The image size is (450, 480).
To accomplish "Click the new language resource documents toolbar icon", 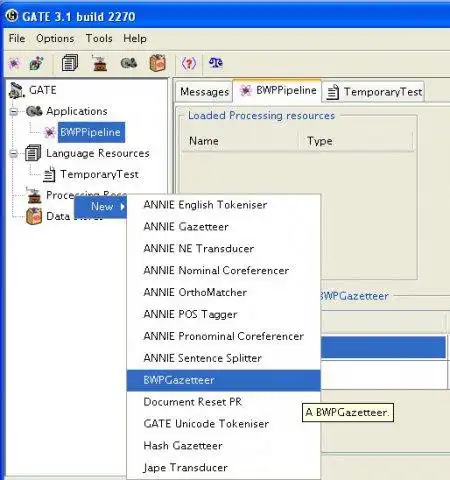I will tap(70, 63).
